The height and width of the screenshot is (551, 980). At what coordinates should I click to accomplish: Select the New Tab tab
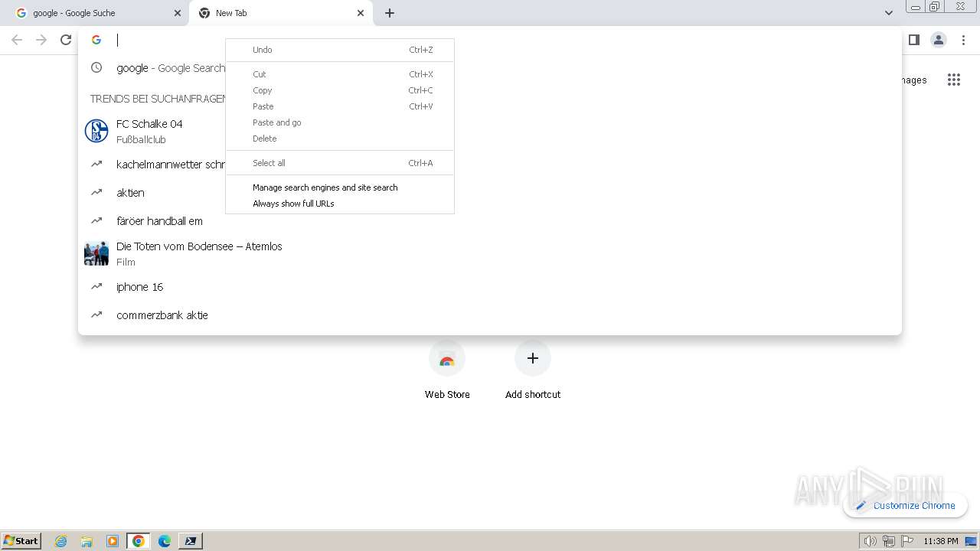click(x=280, y=13)
